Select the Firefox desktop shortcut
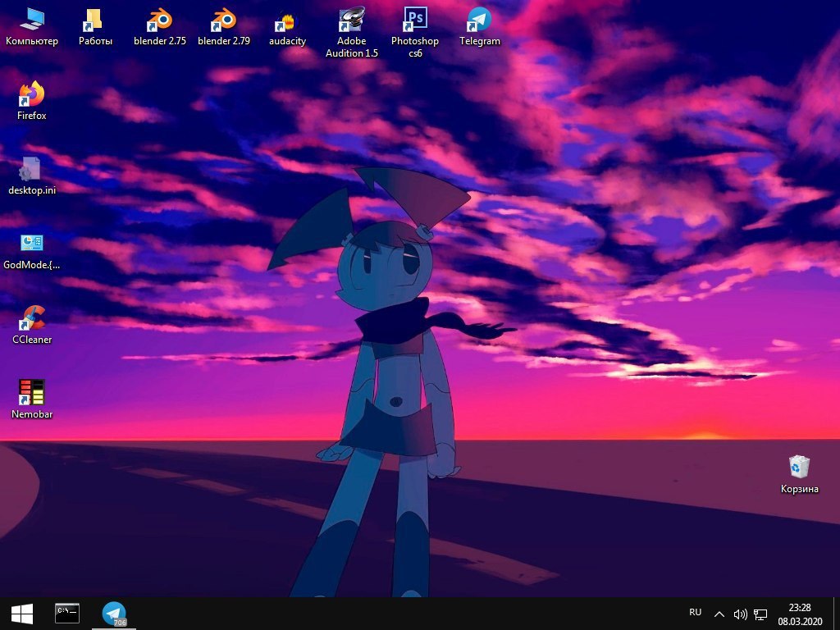Viewport: 840px width, 630px height. pos(32,100)
